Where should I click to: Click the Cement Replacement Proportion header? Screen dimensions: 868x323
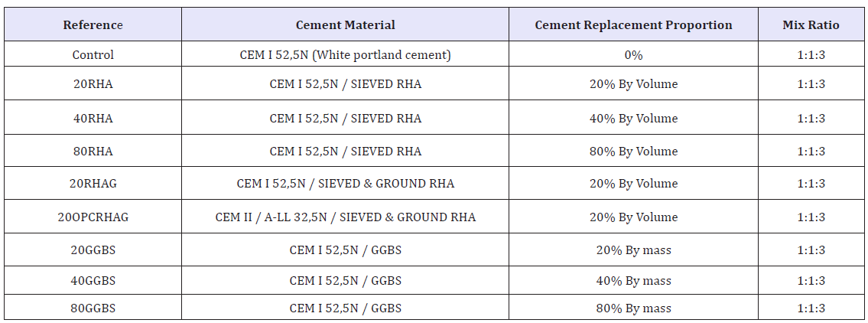point(633,25)
